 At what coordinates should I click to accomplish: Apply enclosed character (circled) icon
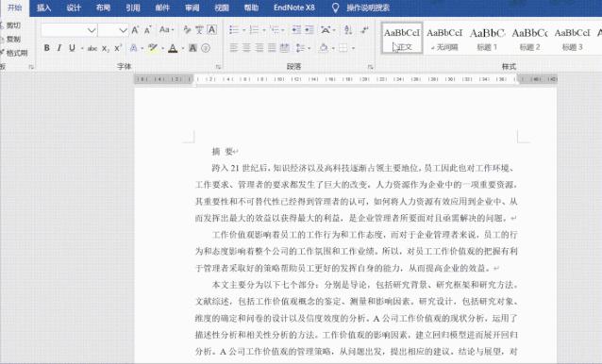(206, 48)
